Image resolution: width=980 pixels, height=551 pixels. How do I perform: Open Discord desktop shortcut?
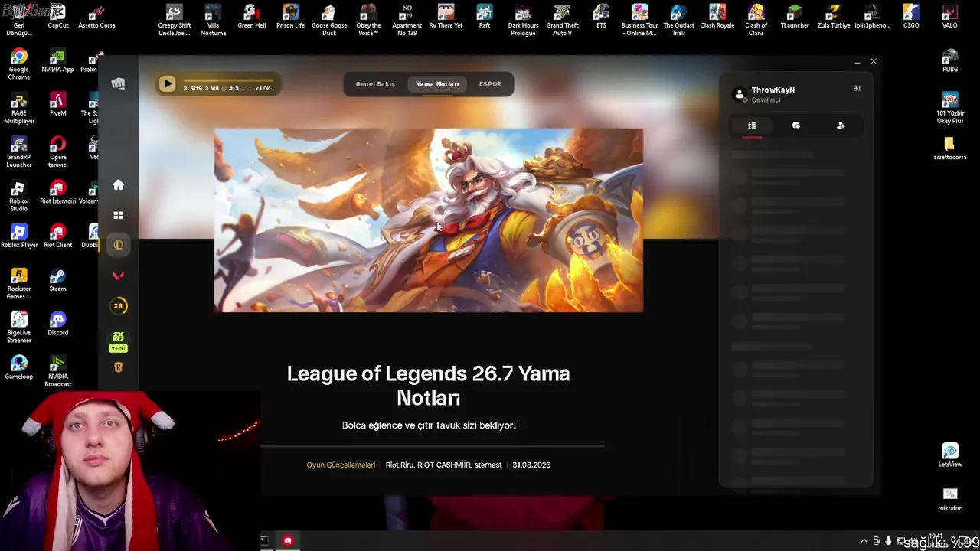point(57,324)
